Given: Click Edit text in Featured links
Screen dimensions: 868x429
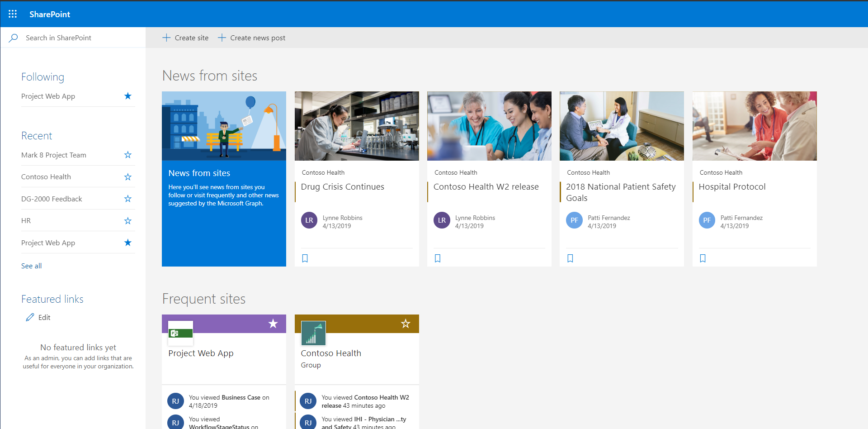Looking at the screenshot, I should pyautogui.click(x=44, y=317).
